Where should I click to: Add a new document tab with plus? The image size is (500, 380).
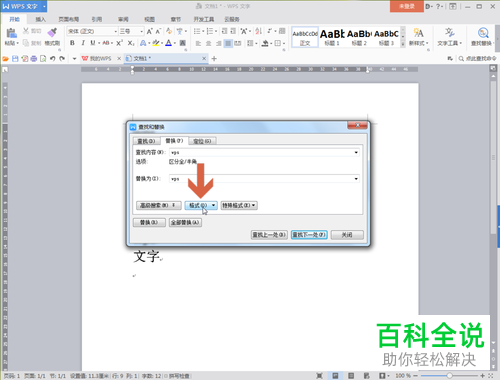coord(214,59)
